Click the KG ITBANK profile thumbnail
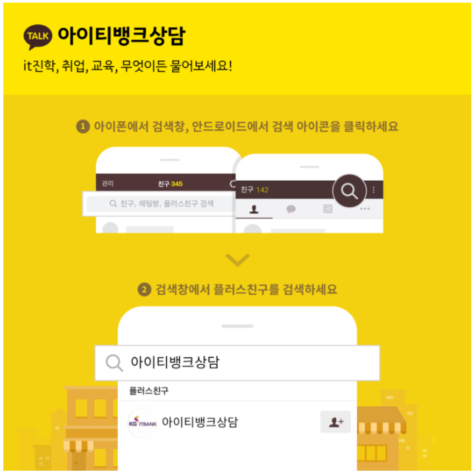The image size is (476, 476). [x=142, y=423]
